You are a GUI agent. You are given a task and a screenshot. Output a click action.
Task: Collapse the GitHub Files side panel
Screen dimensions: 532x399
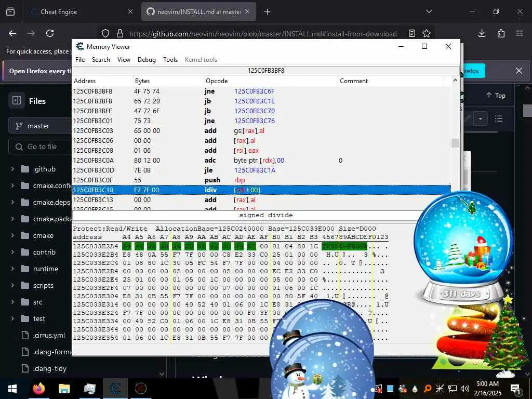coord(17,101)
